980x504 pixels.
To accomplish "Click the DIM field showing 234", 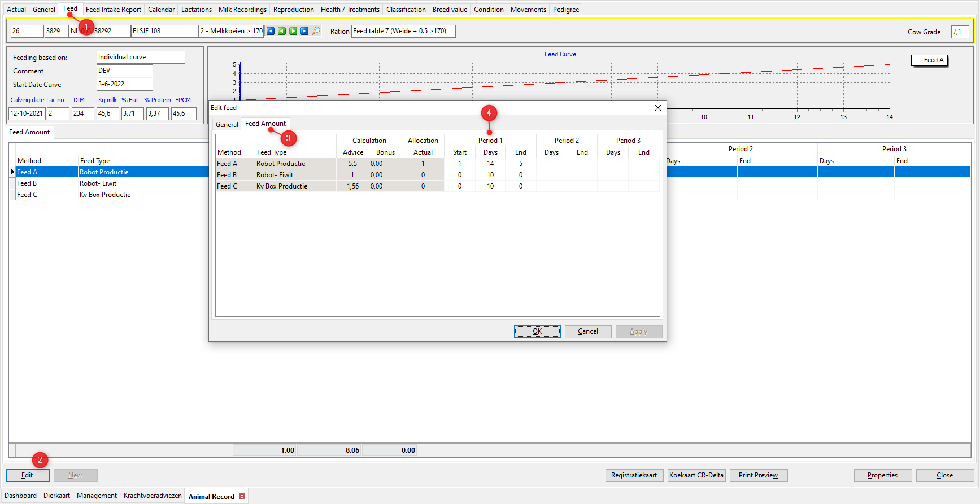I will pyautogui.click(x=82, y=113).
